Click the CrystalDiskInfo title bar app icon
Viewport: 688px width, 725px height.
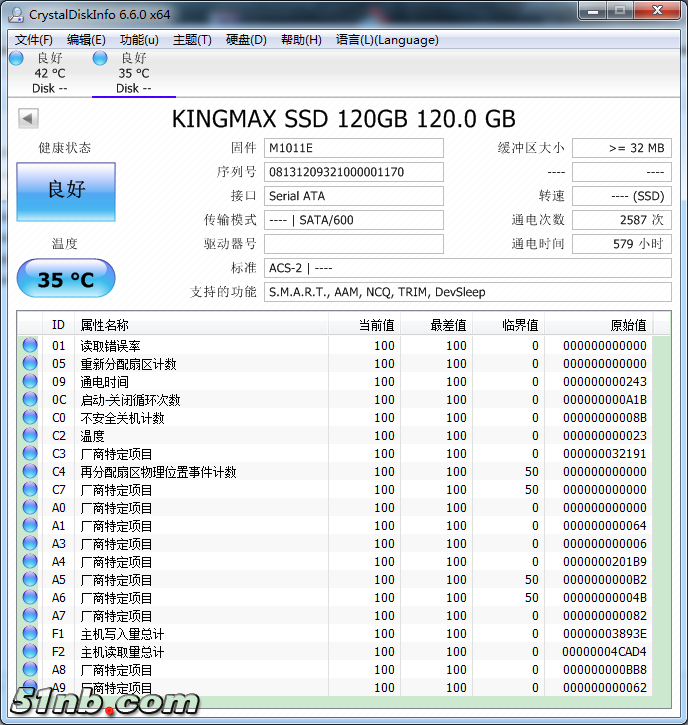pyautogui.click(x=16, y=14)
